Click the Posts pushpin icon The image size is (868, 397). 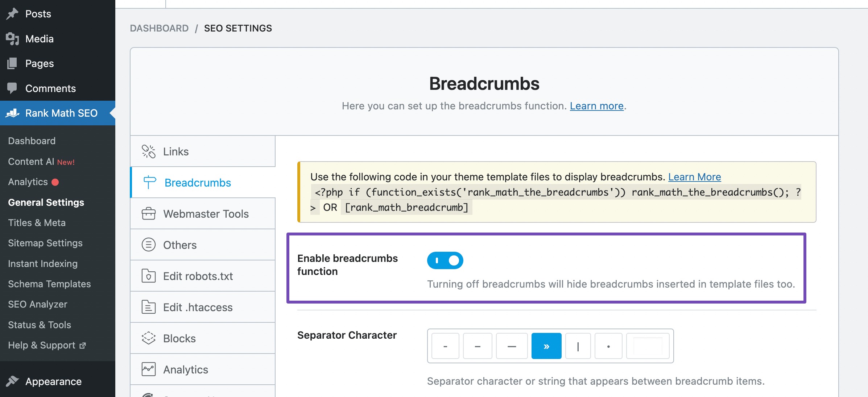coord(12,13)
